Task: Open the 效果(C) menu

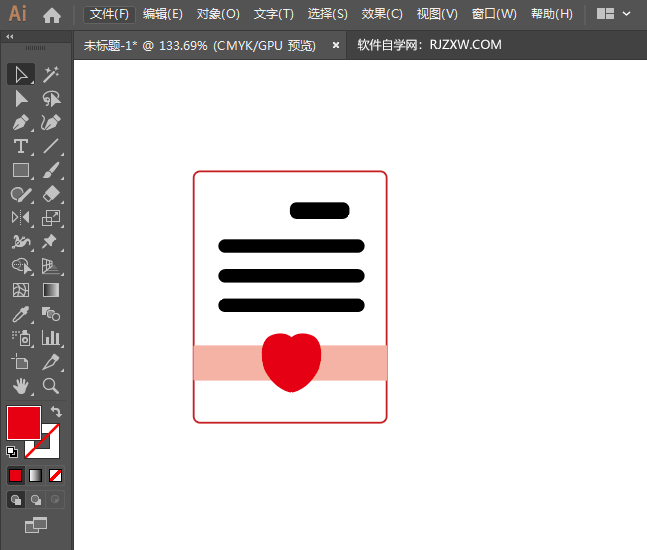Action: (x=382, y=14)
